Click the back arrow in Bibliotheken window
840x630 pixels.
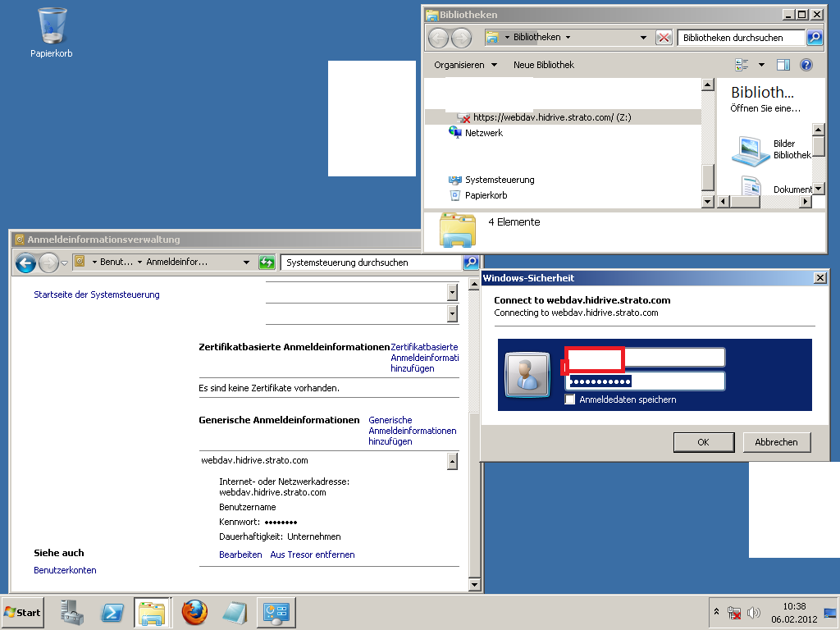[x=438, y=38]
